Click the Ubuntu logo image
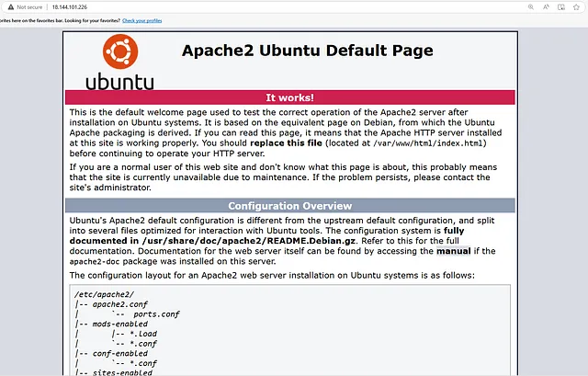Image resolution: width=588 pixels, height=376 pixels. [x=120, y=63]
